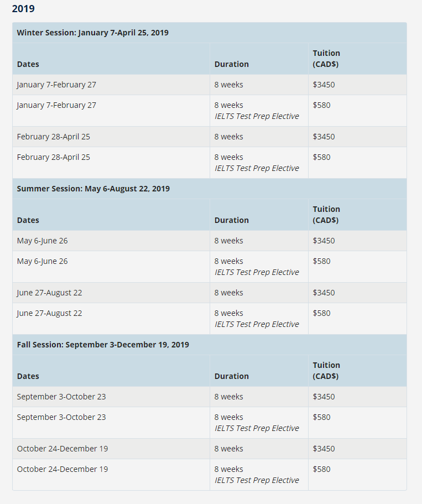Click $3450 tuition for February 28-April 25
This screenshot has height=504, width=422.
tap(324, 137)
